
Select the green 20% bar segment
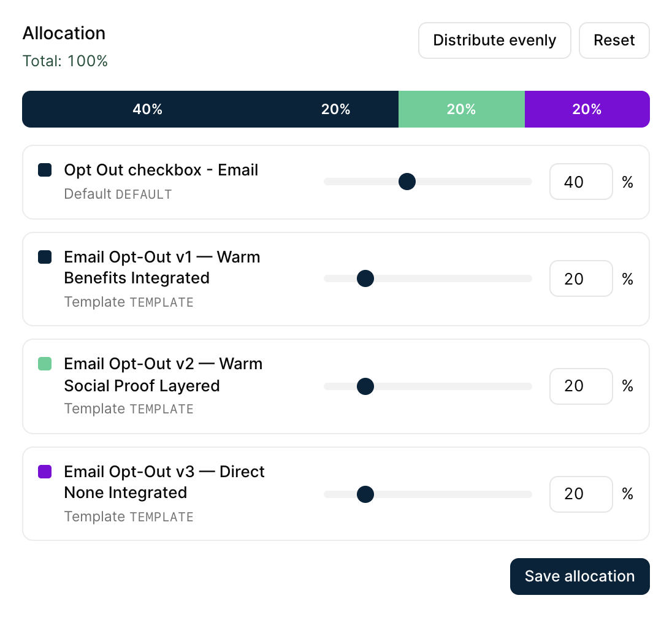pyautogui.click(x=462, y=109)
